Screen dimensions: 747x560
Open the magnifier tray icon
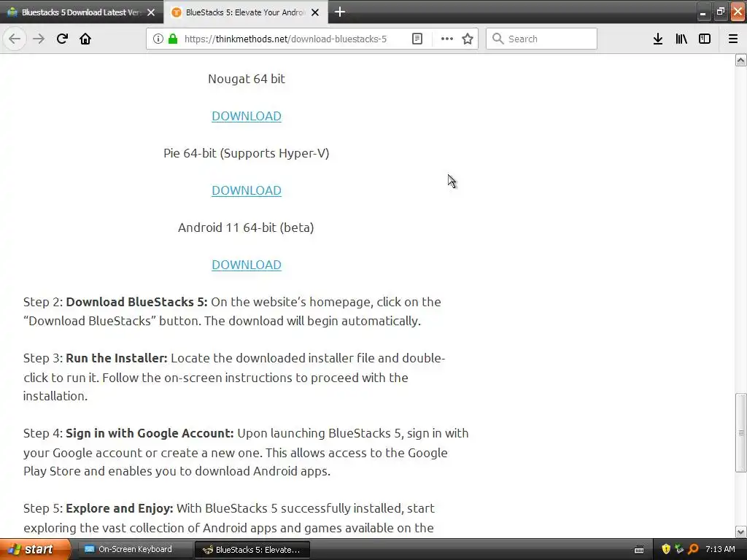(x=693, y=549)
